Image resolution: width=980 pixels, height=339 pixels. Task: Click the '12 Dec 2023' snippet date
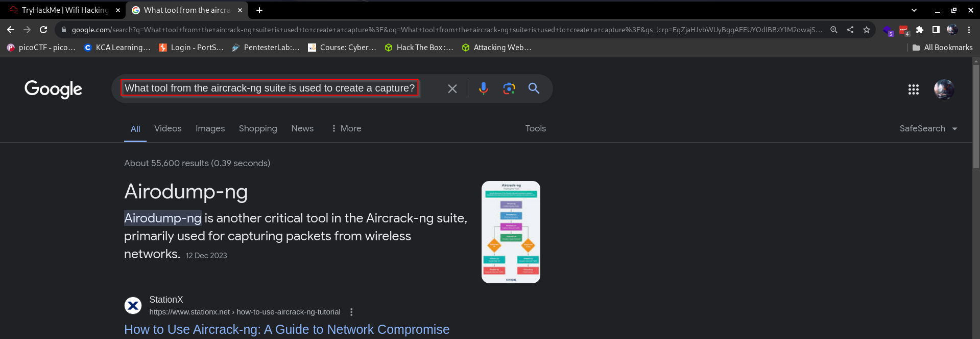point(206,256)
